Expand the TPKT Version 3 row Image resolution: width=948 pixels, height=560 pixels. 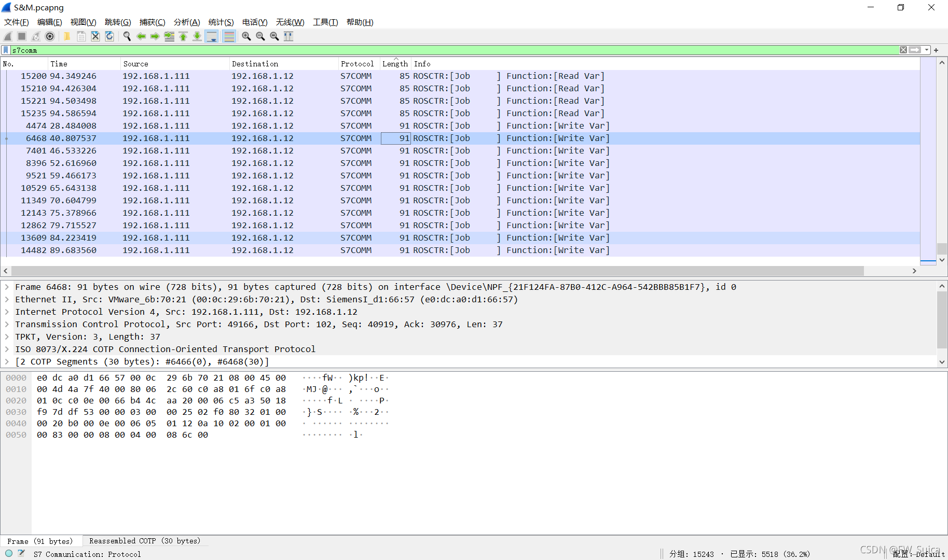(7, 337)
